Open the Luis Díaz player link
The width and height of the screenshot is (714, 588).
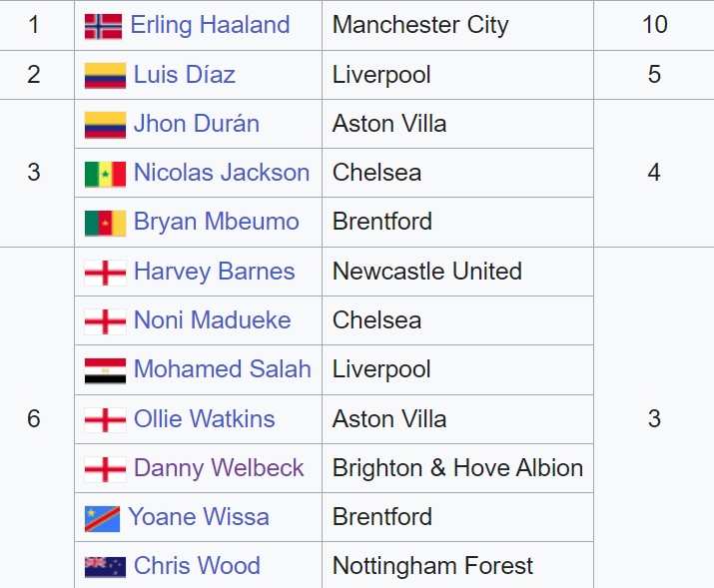coord(185,75)
